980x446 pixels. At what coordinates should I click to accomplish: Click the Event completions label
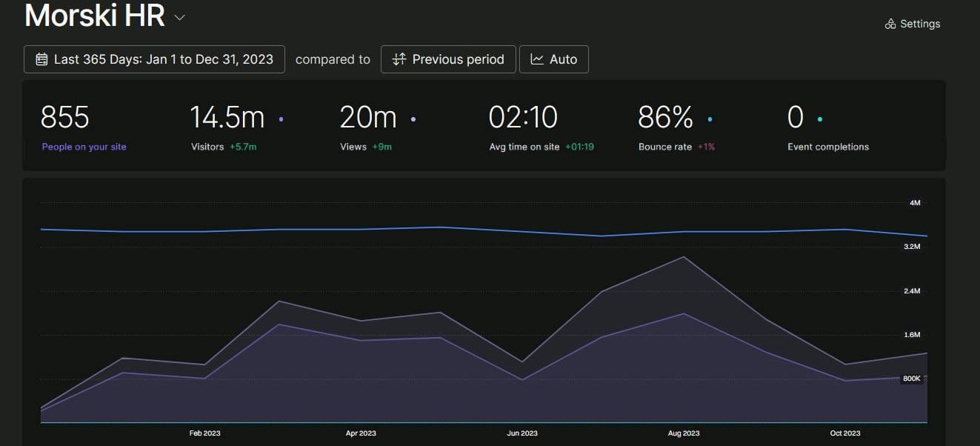pyautogui.click(x=828, y=147)
